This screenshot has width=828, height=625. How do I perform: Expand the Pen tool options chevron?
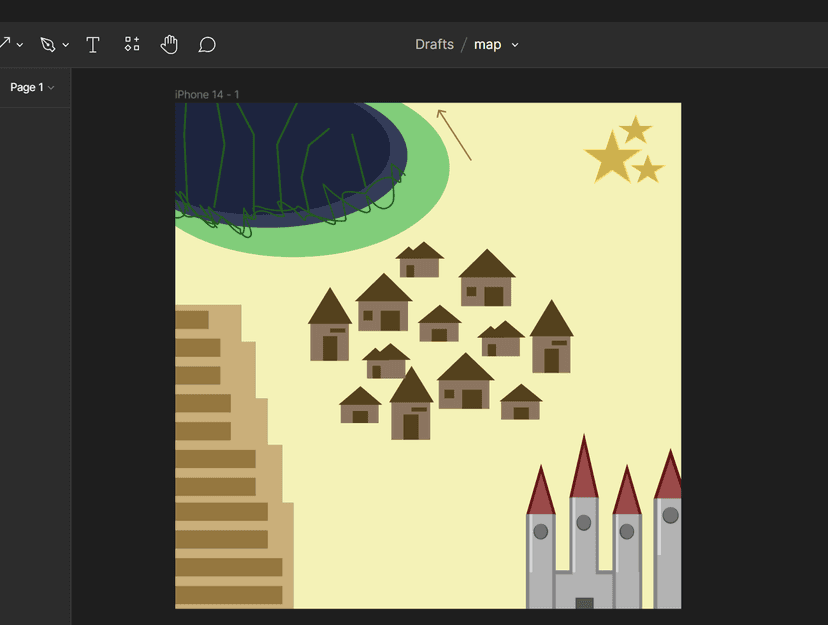66,45
